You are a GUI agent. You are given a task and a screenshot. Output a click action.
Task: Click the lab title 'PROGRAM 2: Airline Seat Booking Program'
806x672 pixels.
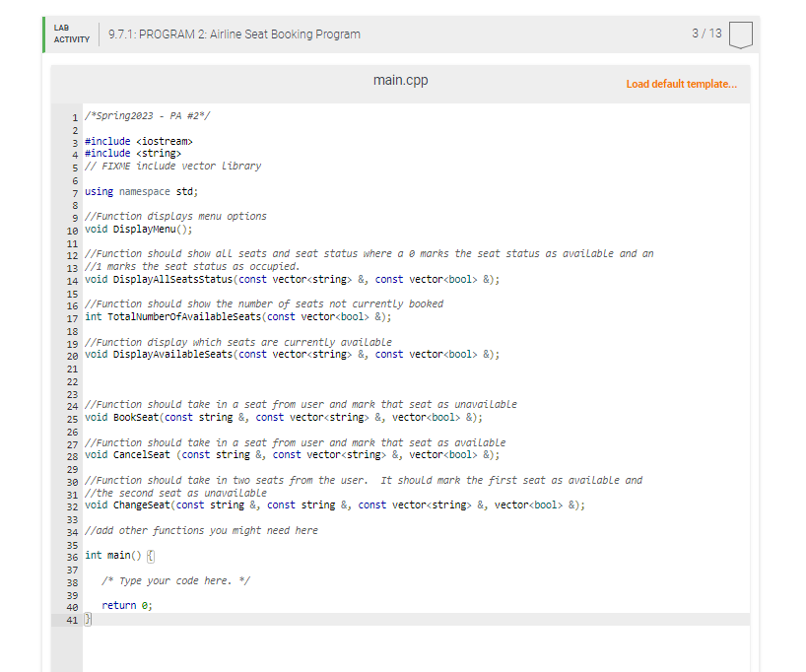pos(249,34)
